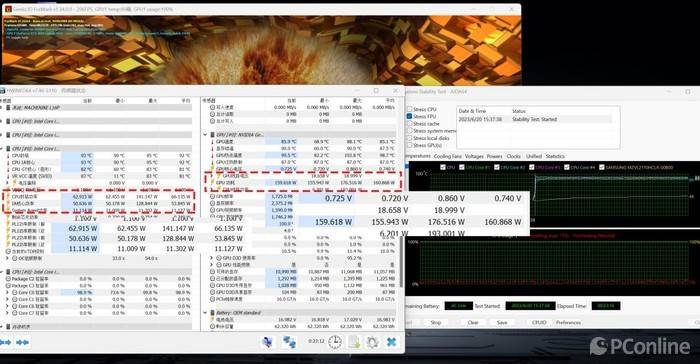The height and width of the screenshot is (364, 700).
Task: Enable the Stress CPU checkbox
Action: point(409,109)
